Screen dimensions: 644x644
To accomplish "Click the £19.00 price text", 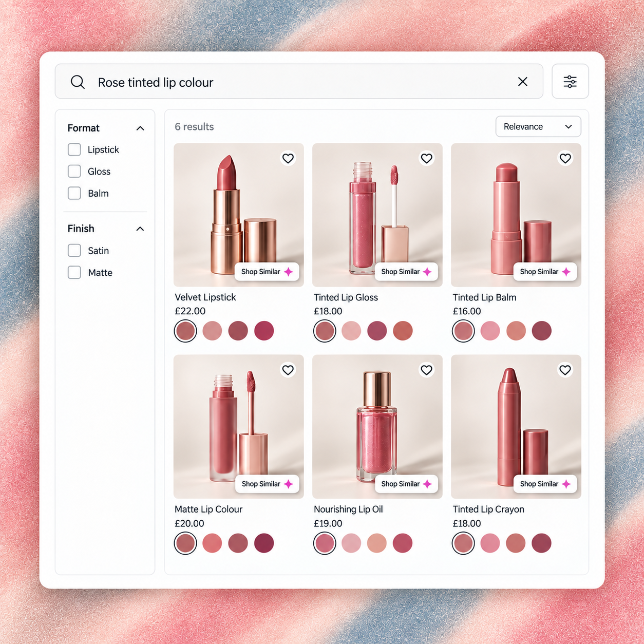I will [x=328, y=523].
